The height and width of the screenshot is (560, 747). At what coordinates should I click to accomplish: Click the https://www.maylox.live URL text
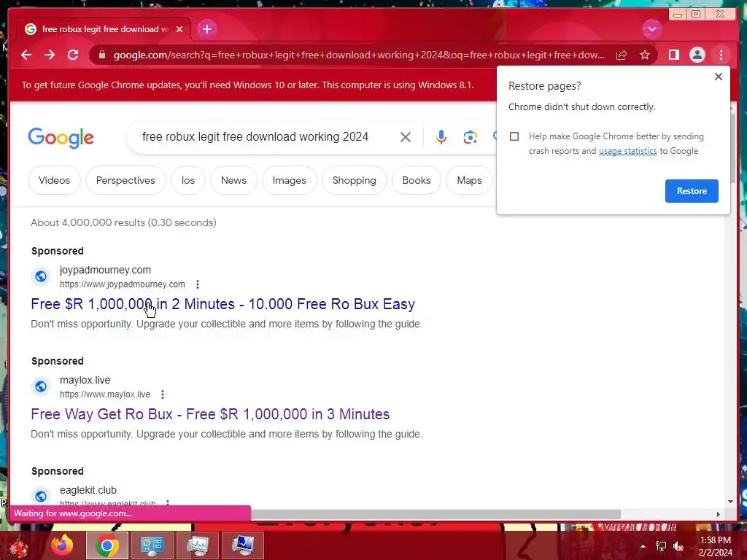[105, 394]
